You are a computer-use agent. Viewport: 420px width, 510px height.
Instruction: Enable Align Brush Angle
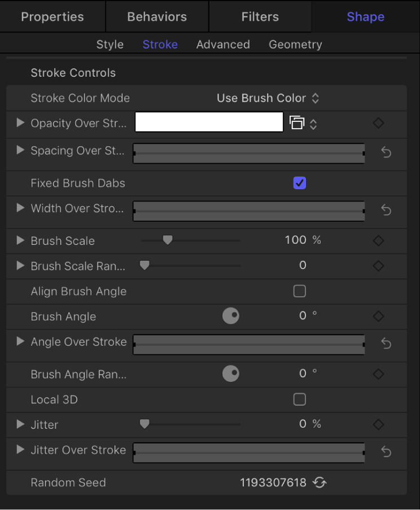coord(299,291)
